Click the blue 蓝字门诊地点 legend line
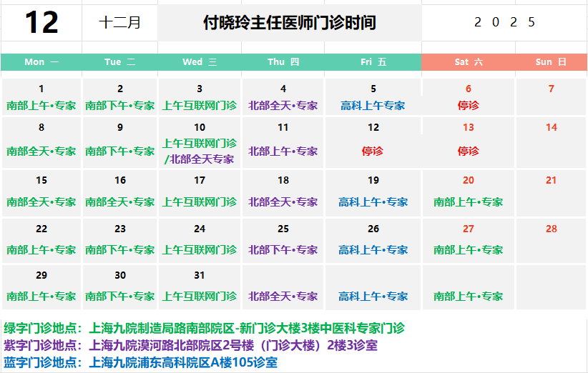Screen dimensions: 588x373 140,362
